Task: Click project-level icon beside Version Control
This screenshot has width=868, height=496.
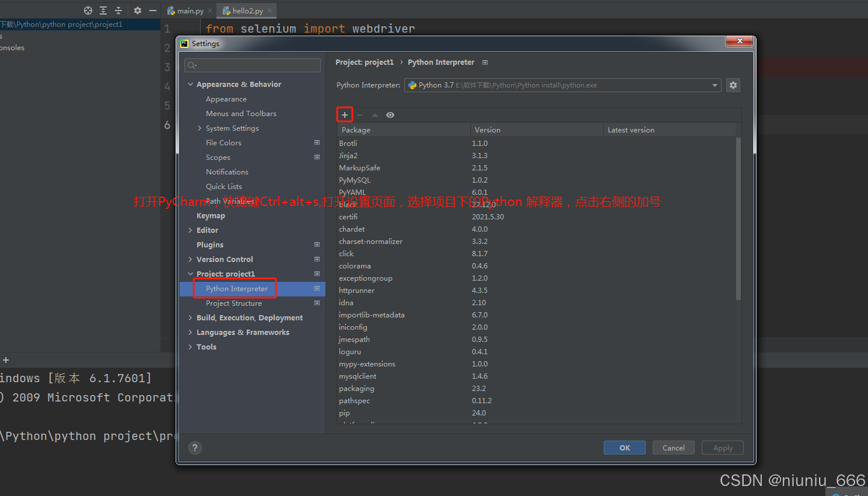Action: pyautogui.click(x=317, y=259)
